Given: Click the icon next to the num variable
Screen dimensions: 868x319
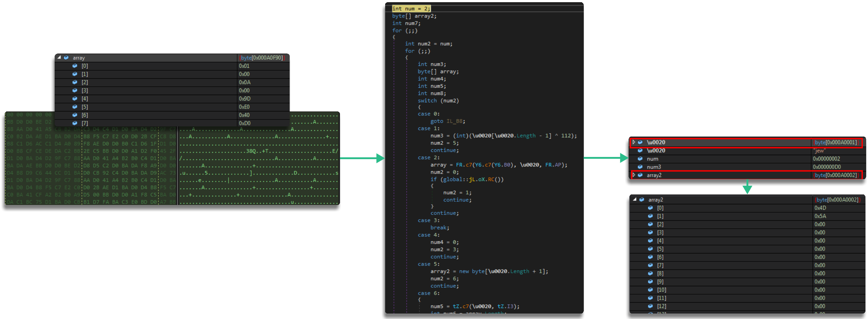Looking at the screenshot, I should click(640, 159).
